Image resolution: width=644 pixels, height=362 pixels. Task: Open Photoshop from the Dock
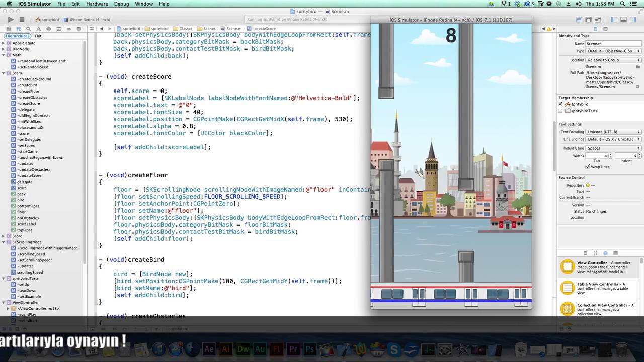(309, 349)
